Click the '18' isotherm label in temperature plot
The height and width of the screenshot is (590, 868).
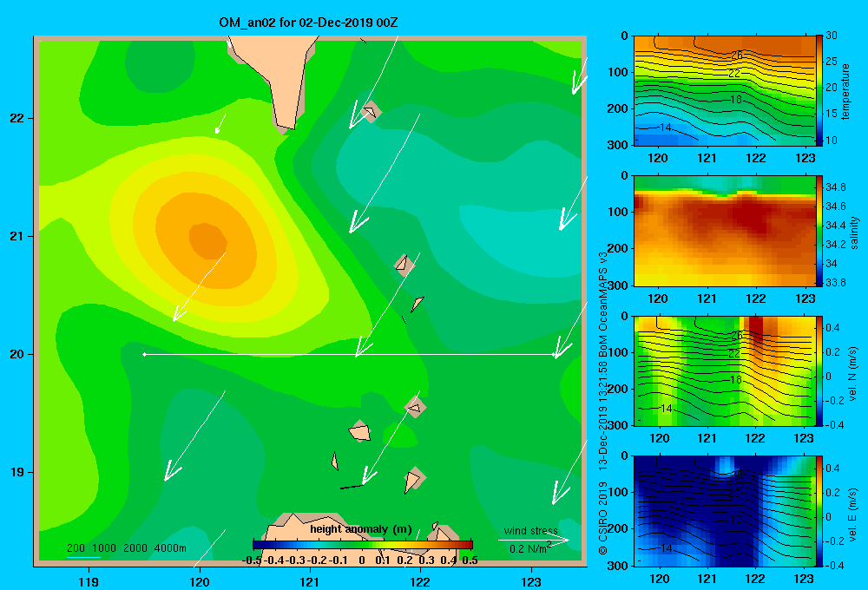735,100
